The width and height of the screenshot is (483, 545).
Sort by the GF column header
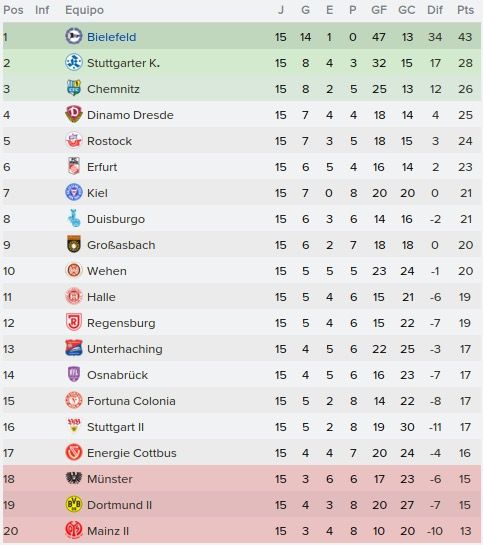click(379, 10)
